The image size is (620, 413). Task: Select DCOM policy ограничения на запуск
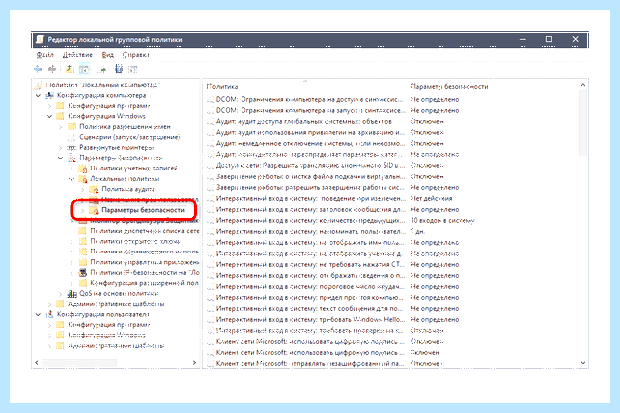tap(309, 110)
